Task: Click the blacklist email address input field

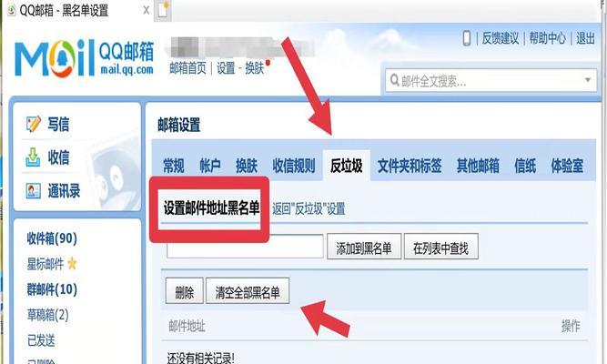Action: [245, 247]
